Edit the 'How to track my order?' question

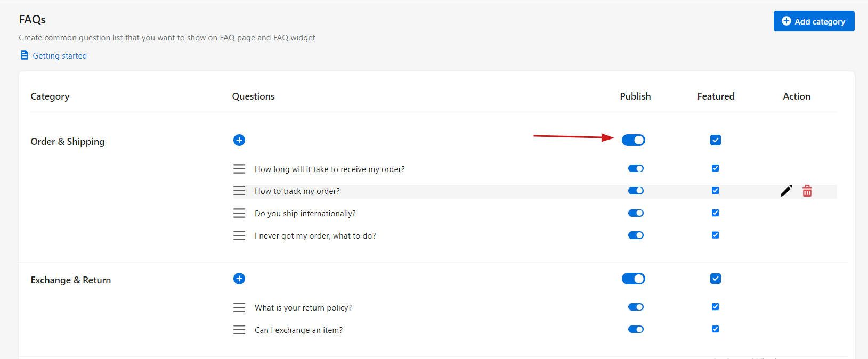pyautogui.click(x=786, y=191)
